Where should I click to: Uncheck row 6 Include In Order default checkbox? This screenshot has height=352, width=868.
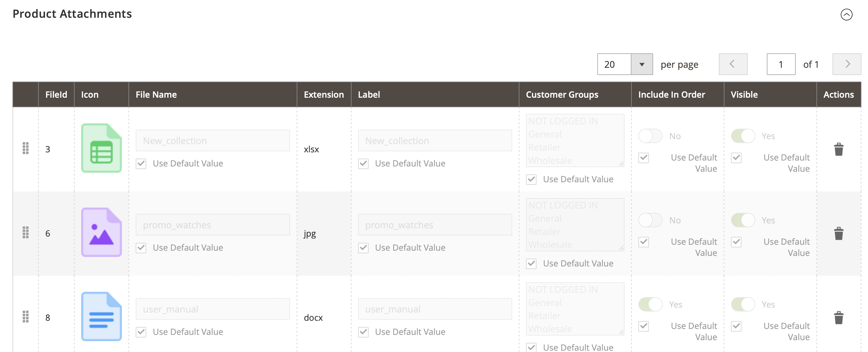644,242
